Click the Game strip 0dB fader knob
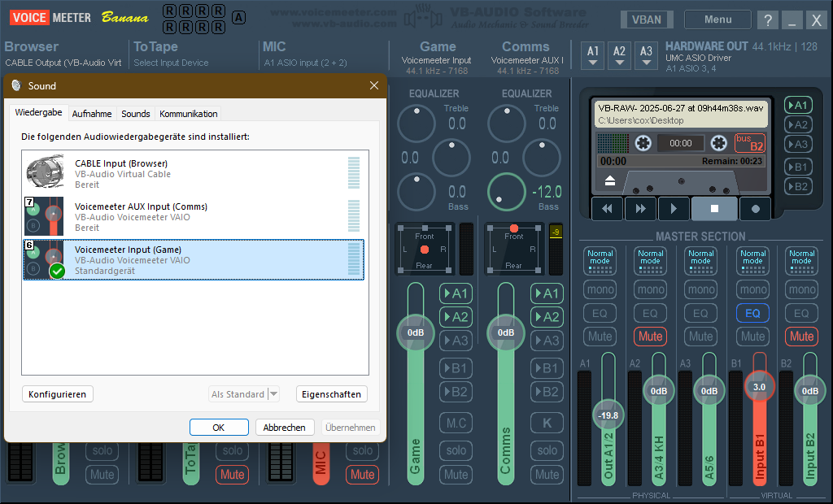The height and width of the screenshot is (504, 833). click(x=416, y=332)
